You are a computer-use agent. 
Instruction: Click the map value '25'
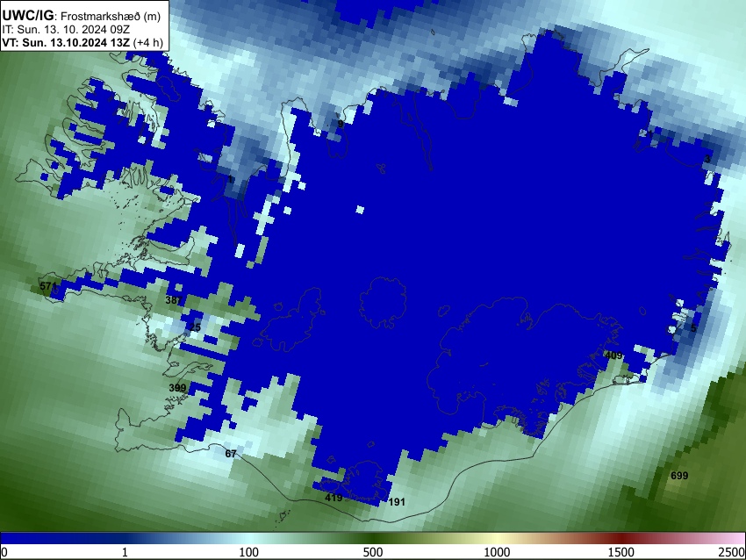[195, 327]
